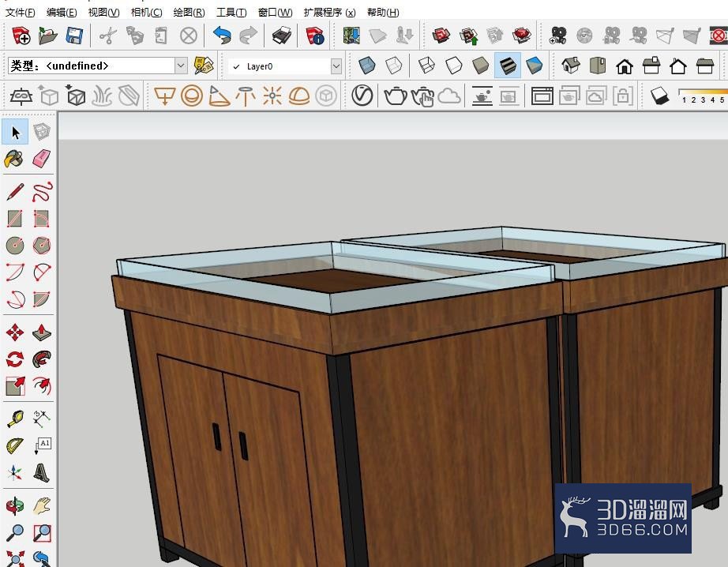
Task: Switch to Hidden Line style
Action: point(453,66)
